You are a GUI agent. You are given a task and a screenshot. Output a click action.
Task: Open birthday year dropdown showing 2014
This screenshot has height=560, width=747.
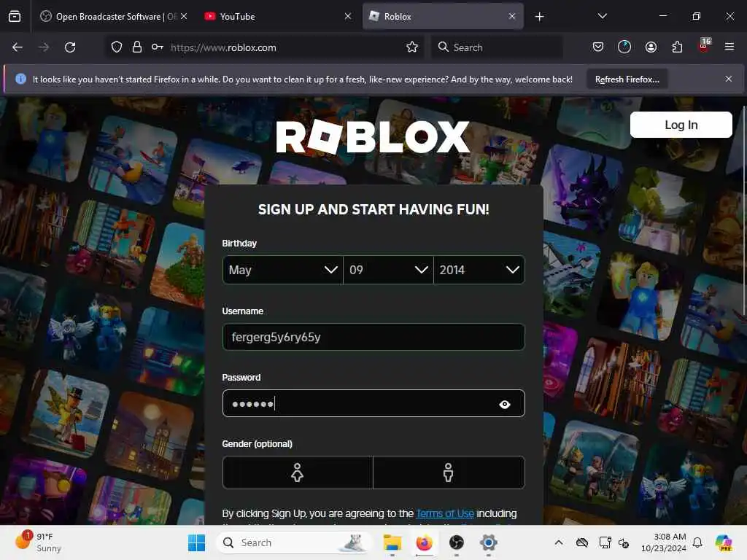[479, 270]
